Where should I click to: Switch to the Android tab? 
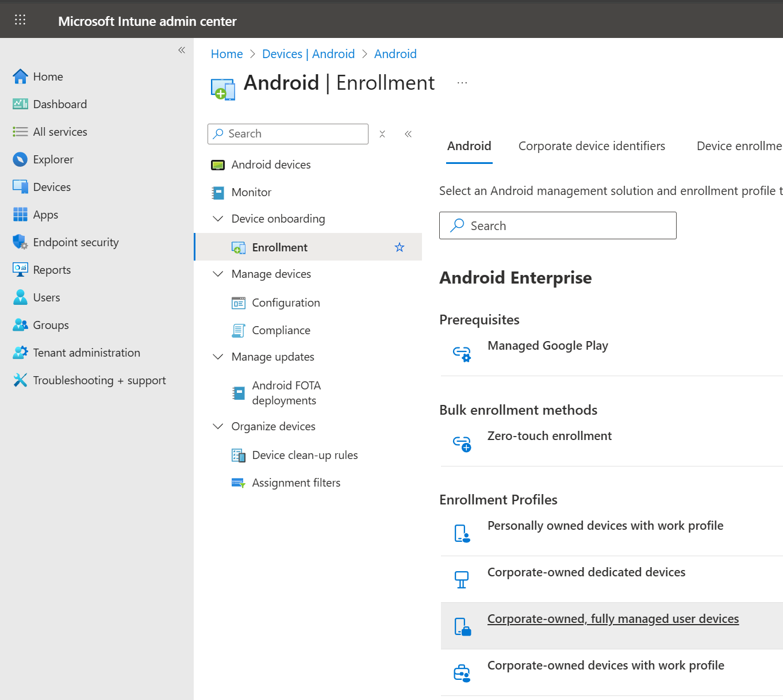(x=469, y=146)
